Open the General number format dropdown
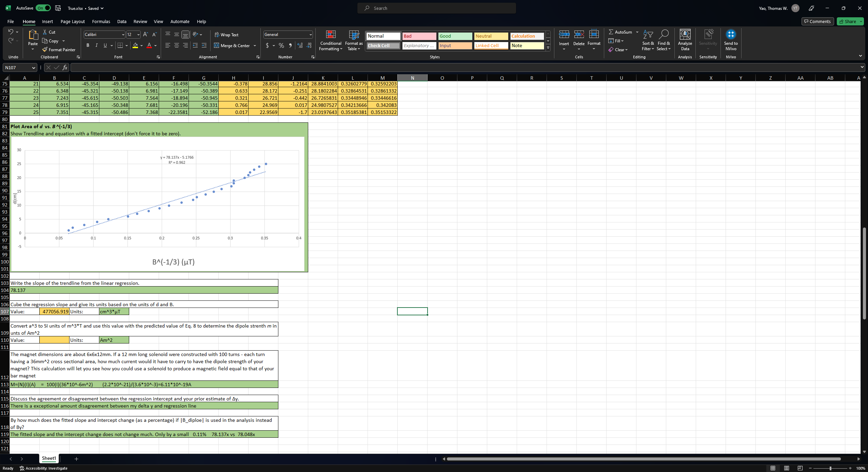Screen dimensions: 868x472 click(310, 35)
